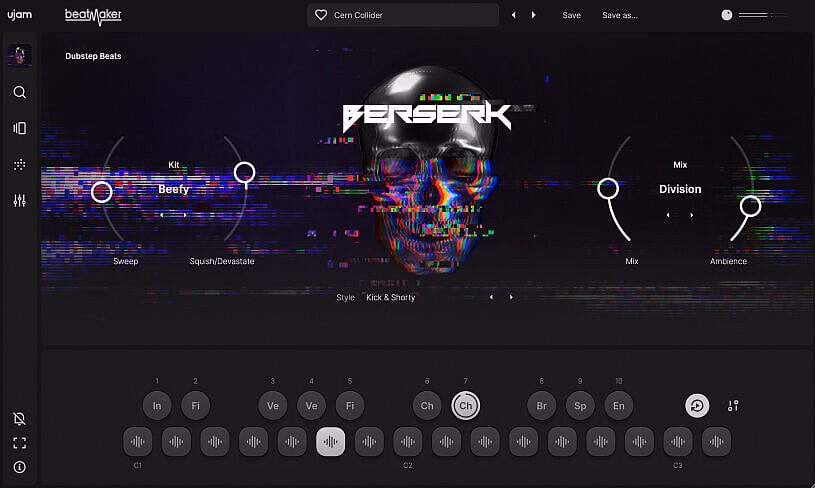Toggle fullscreen view icon in sidebar
Viewport: 815px width, 488px height.
[x=20, y=443]
